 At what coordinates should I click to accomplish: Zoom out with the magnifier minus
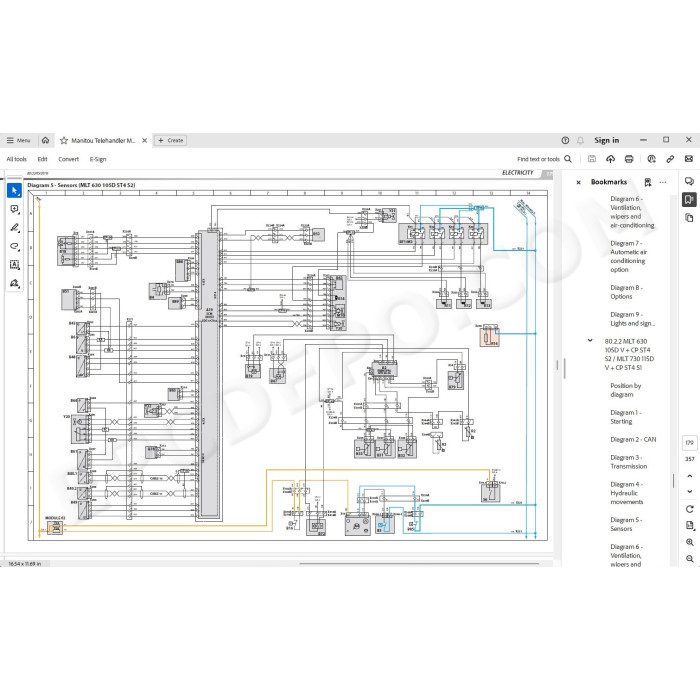[x=689, y=558]
